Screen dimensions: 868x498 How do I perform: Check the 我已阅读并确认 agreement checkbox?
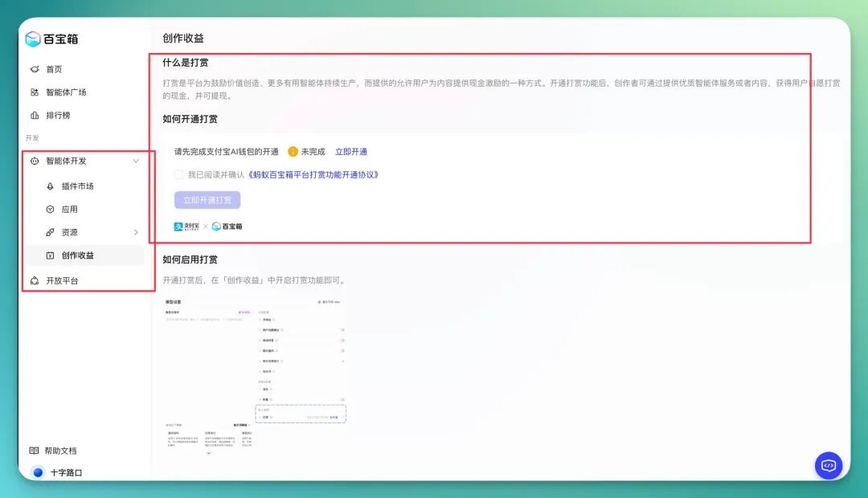178,175
